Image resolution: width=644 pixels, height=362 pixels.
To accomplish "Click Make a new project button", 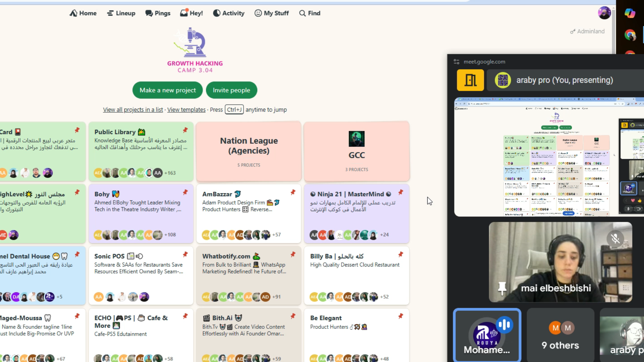I will pyautogui.click(x=167, y=90).
